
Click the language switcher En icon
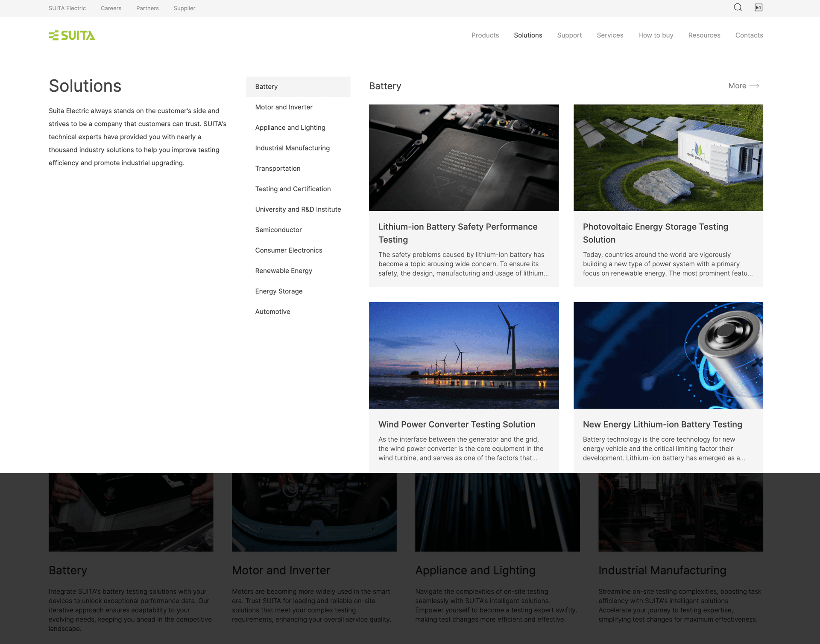758,8
